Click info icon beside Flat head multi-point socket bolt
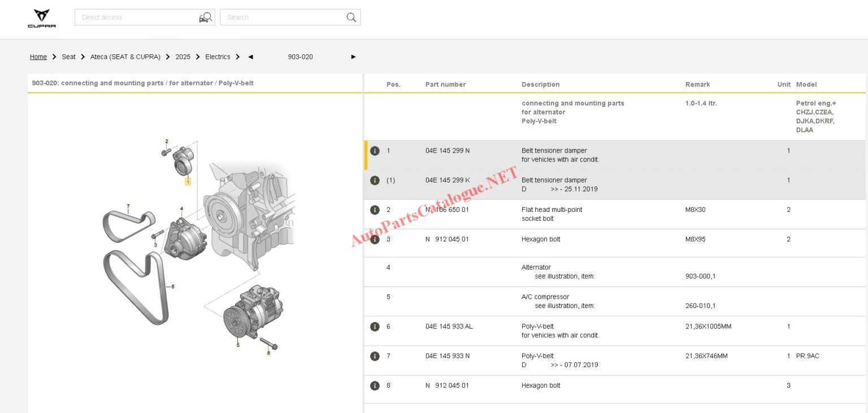 [x=375, y=210]
